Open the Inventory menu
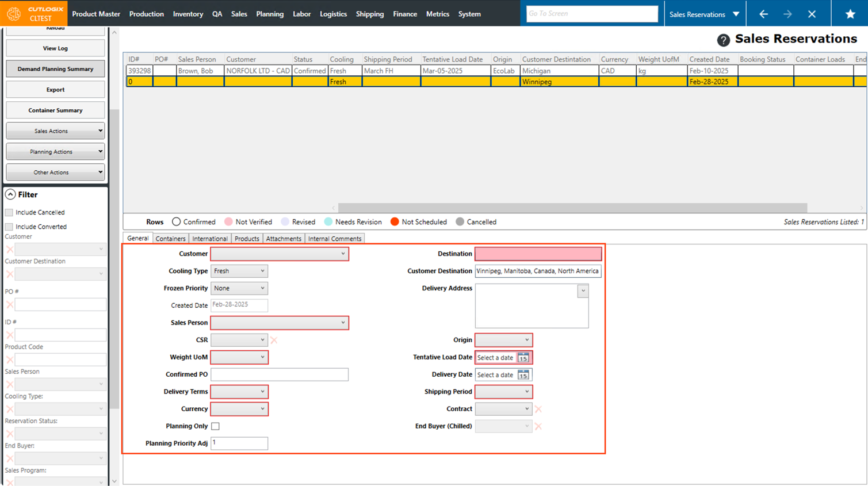The height and width of the screenshot is (486, 868). coord(188,14)
